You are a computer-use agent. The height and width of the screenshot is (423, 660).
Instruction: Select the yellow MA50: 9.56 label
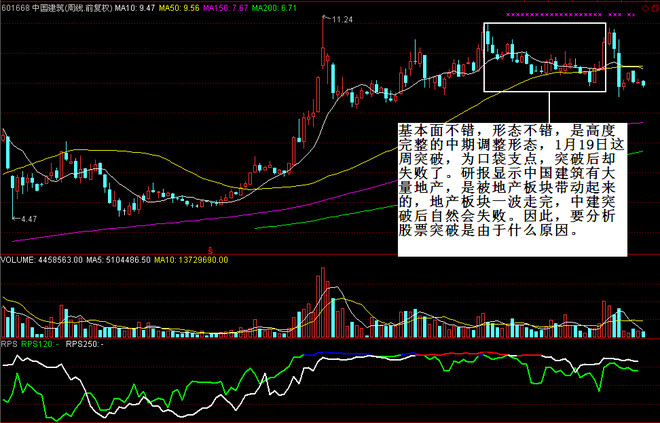[x=179, y=8]
